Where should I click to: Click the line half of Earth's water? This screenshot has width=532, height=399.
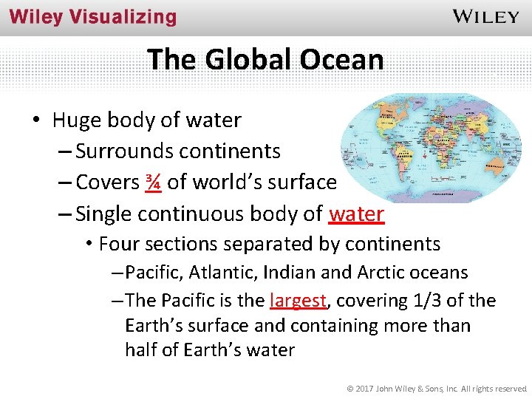(210, 349)
